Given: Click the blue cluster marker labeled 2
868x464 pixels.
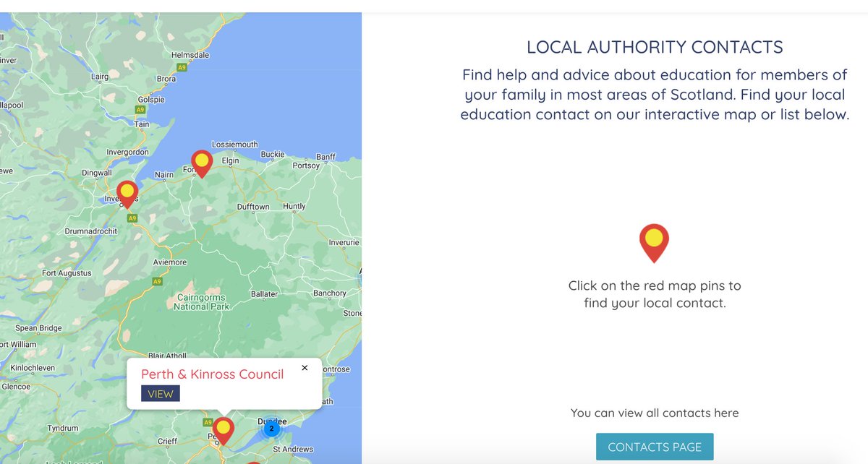Looking at the screenshot, I should (271, 428).
